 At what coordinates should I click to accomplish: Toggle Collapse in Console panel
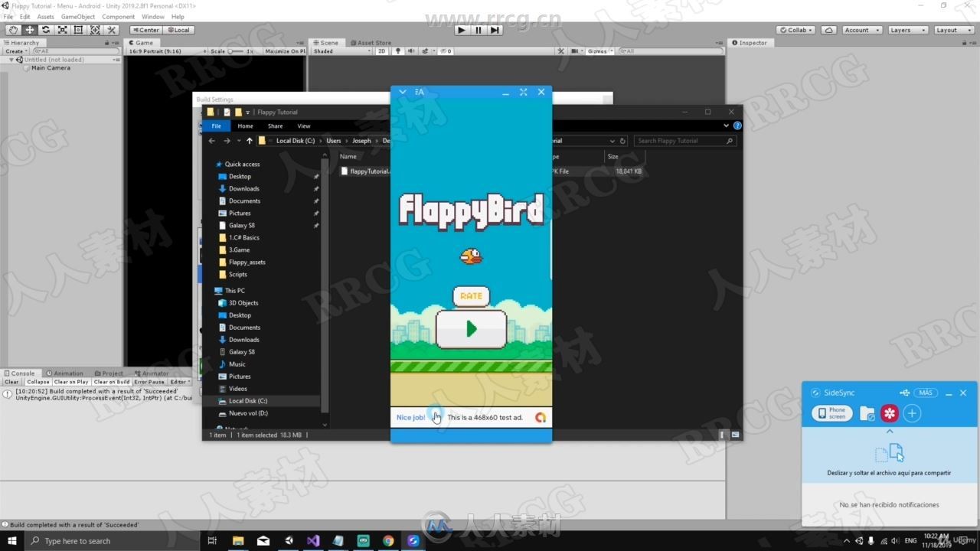click(x=38, y=382)
